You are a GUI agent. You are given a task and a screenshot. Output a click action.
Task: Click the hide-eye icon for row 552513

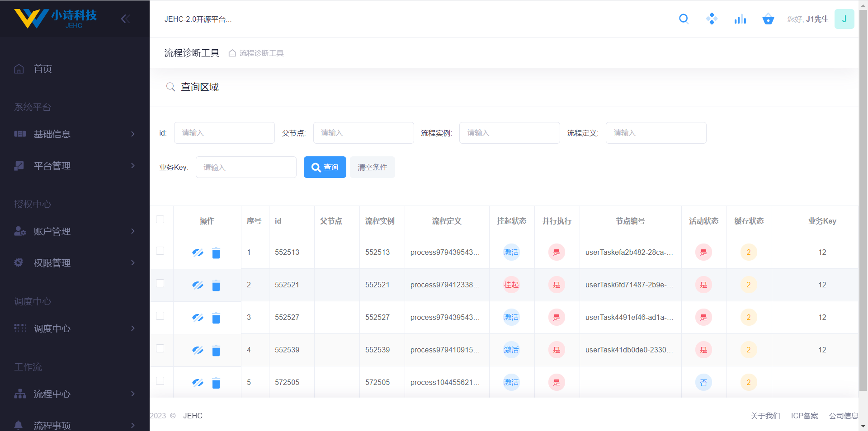tap(198, 253)
